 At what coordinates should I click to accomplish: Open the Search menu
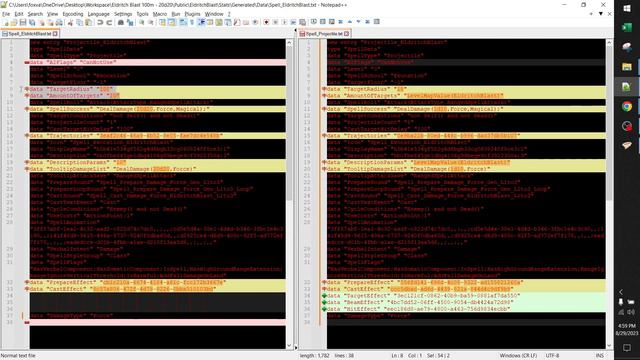click(35, 14)
